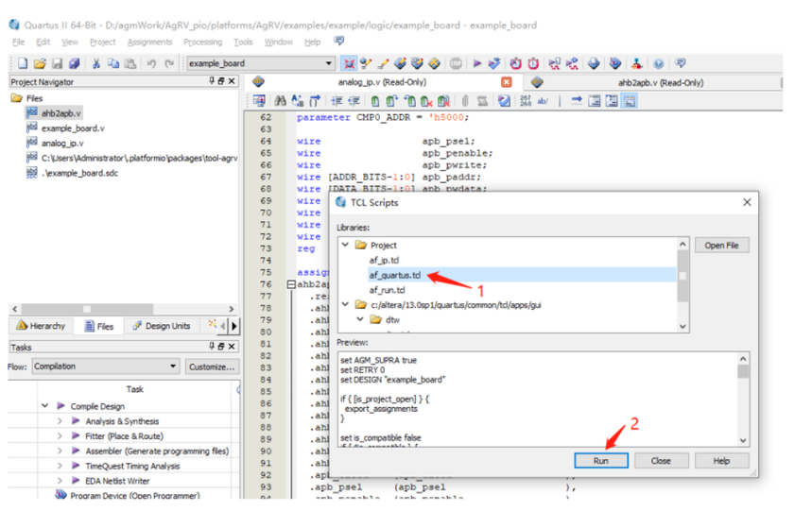Click the Help question-mark toolbar icon
The image size is (812, 511).
coord(658,63)
